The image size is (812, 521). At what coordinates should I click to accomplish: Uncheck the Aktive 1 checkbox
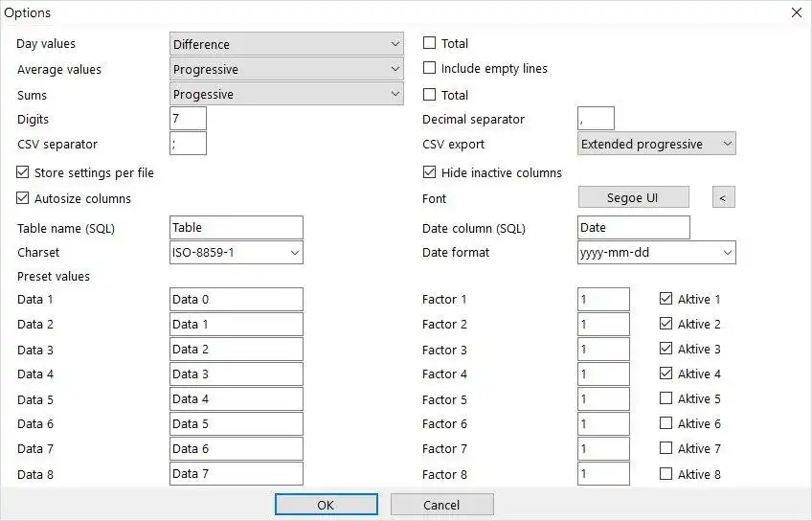click(x=666, y=299)
